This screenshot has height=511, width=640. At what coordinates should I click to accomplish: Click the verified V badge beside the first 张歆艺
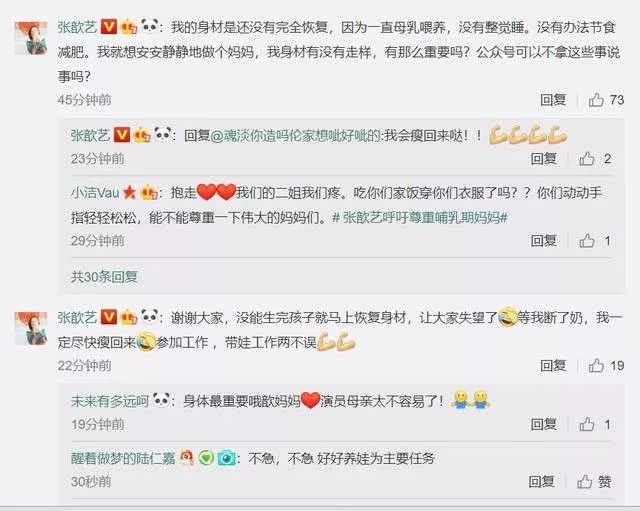point(108,27)
